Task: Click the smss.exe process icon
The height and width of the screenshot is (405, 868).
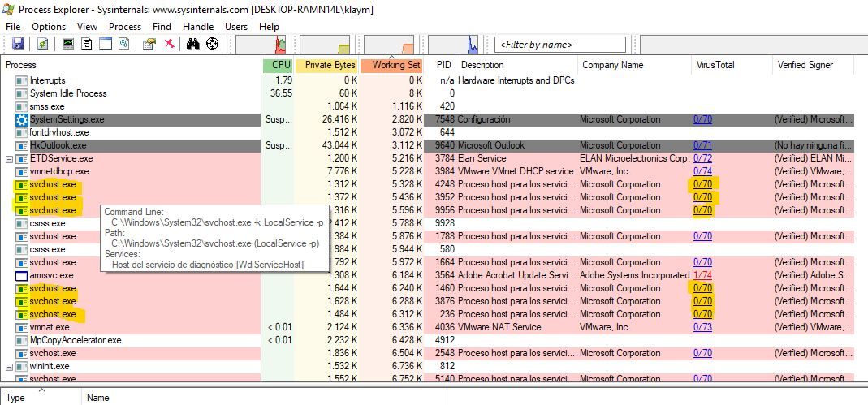Action: point(22,107)
